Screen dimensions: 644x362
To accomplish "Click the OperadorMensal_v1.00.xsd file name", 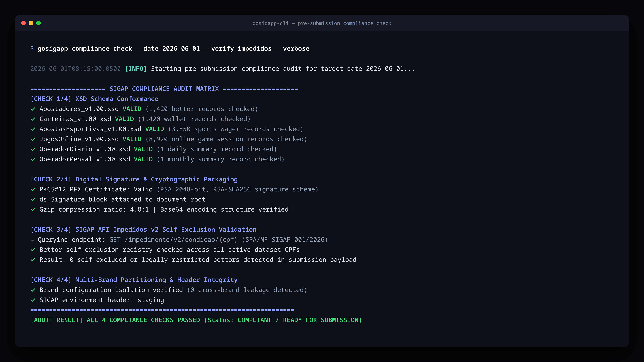I will coord(85,159).
